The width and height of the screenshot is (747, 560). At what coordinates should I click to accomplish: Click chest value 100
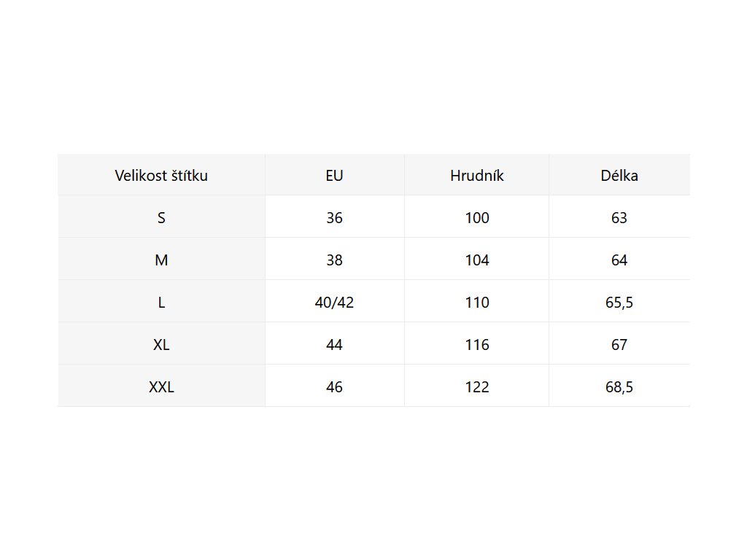[477, 218]
